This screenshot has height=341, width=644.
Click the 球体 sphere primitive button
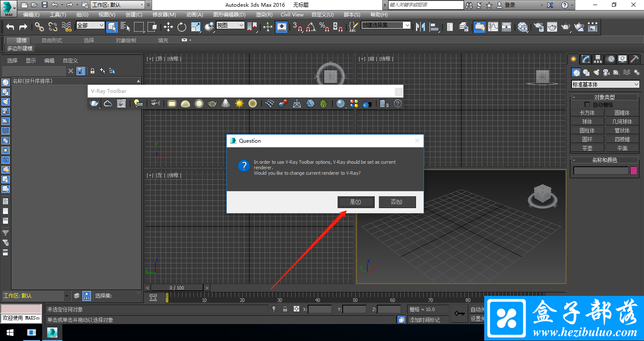[587, 122]
